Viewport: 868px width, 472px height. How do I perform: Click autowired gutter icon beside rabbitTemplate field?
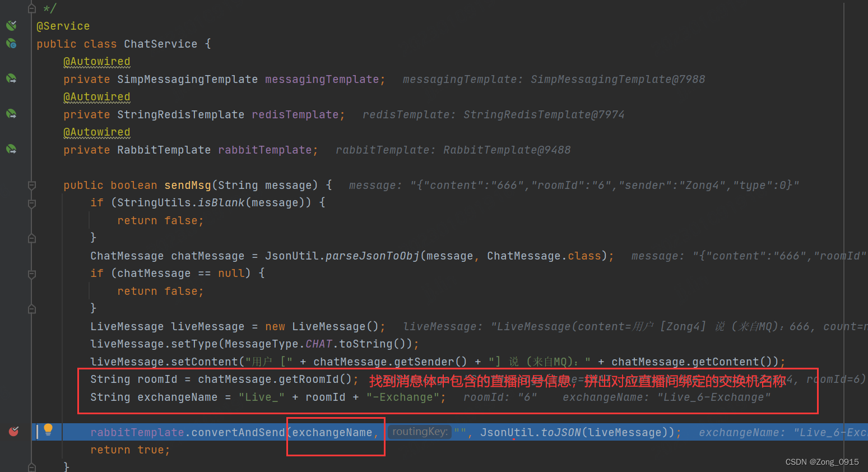coord(11,149)
